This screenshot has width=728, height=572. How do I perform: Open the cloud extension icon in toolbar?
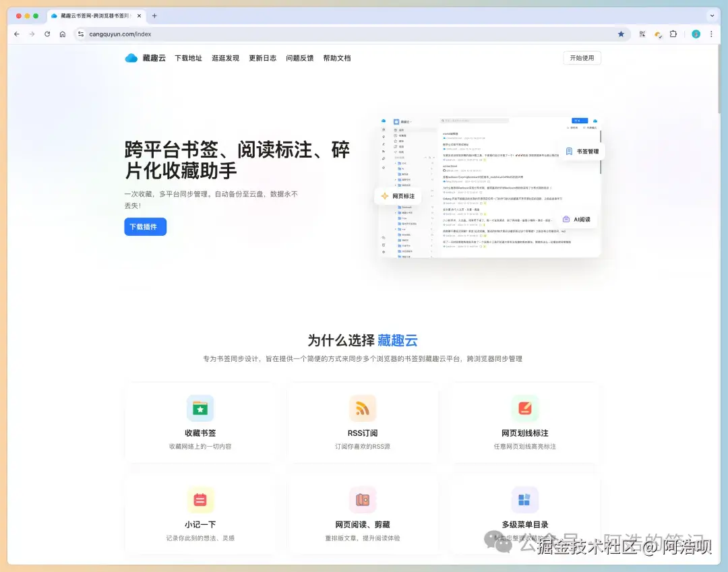pos(658,34)
